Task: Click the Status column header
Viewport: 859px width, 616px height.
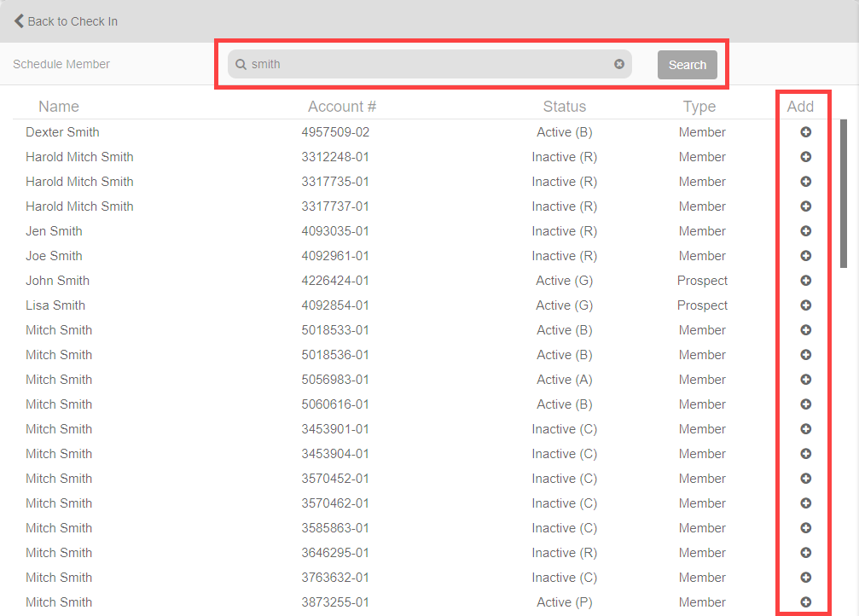Action: tap(564, 107)
